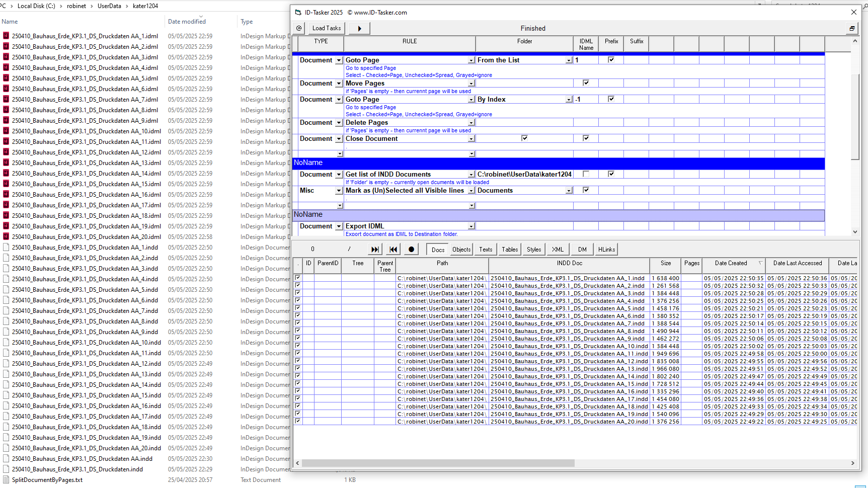Viewport: 868px width, 488px height.
Task: Click the rewind-to-start icon above the grid
Action: click(393, 249)
